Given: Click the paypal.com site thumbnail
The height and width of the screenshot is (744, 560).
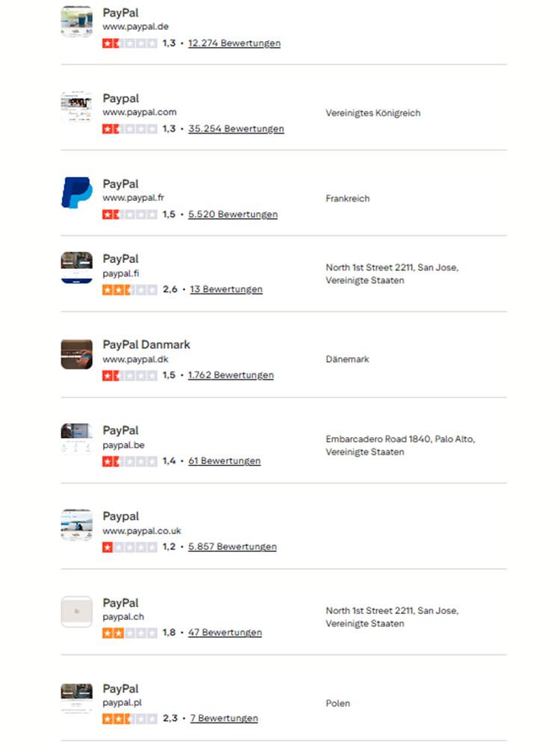Looking at the screenshot, I should click(x=76, y=107).
